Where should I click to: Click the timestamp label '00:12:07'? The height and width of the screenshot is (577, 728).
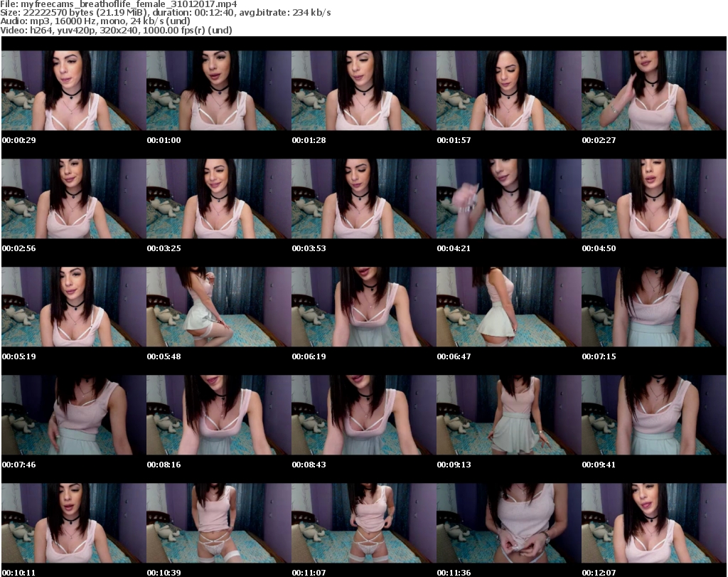tap(599, 572)
